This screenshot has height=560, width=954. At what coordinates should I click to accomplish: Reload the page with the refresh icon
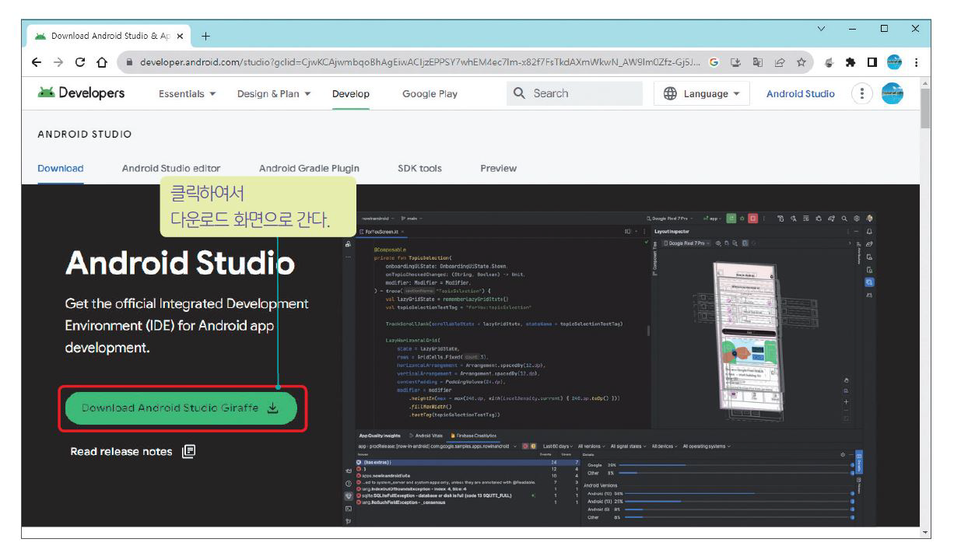[x=79, y=63]
